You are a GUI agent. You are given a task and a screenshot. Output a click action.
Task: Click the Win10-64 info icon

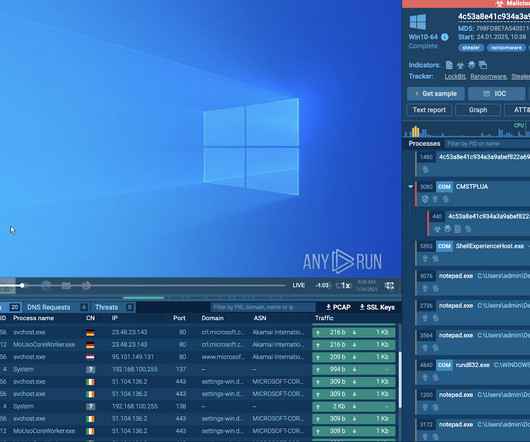[445, 37]
